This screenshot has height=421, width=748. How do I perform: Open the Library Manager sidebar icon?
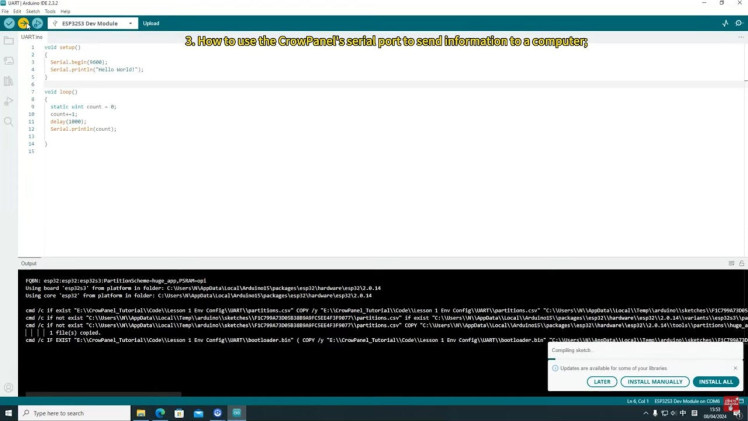tap(9, 81)
